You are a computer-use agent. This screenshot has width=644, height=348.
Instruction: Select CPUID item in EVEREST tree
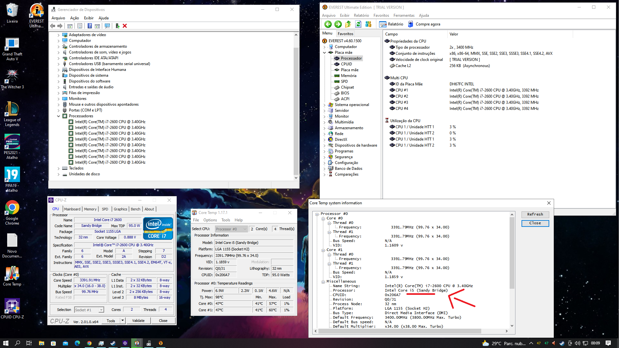click(346, 64)
